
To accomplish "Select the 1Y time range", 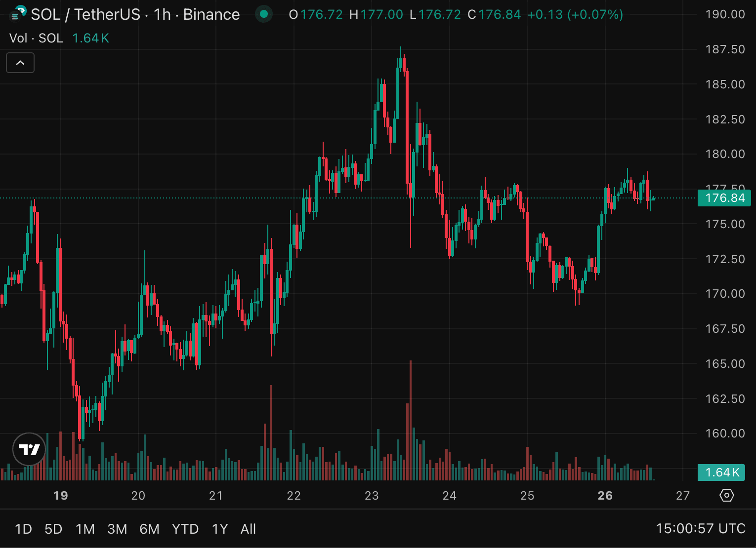I will pos(220,529).
